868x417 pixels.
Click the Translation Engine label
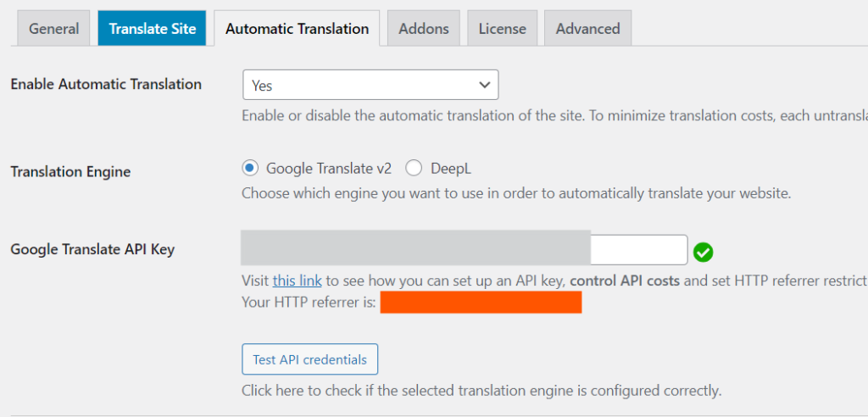[70, 172]
